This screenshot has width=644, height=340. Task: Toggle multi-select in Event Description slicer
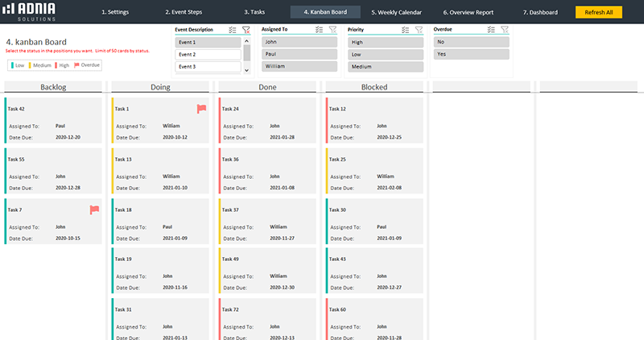[233, 29]
